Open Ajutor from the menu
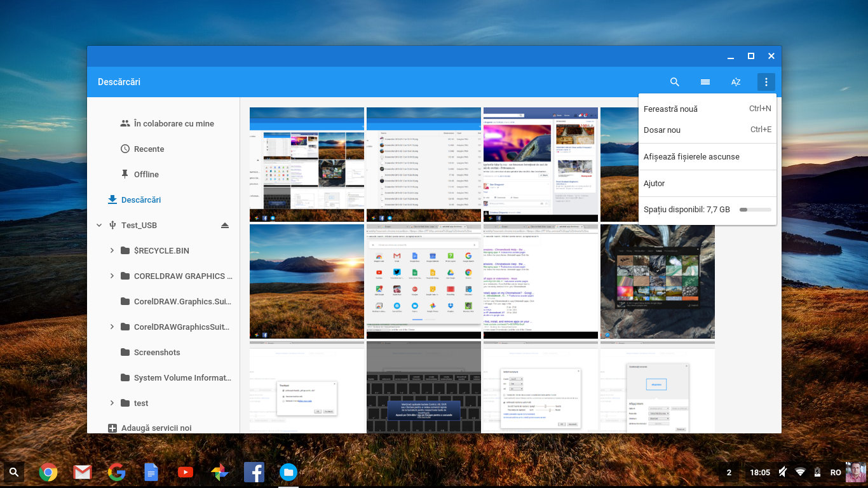Screen dimensions: 868x488 [654, 184]
